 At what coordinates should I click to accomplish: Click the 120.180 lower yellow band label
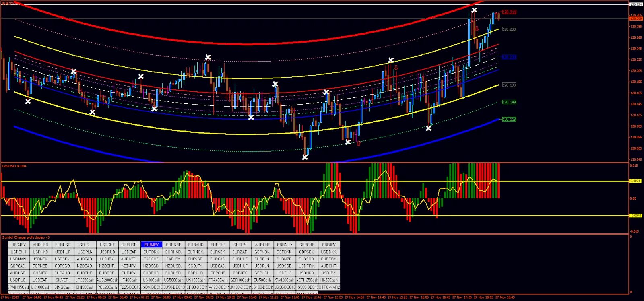click(x=509, y=85)
